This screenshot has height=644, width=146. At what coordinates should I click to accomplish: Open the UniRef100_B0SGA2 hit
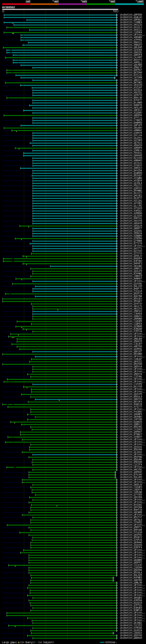tap(131, 505)
